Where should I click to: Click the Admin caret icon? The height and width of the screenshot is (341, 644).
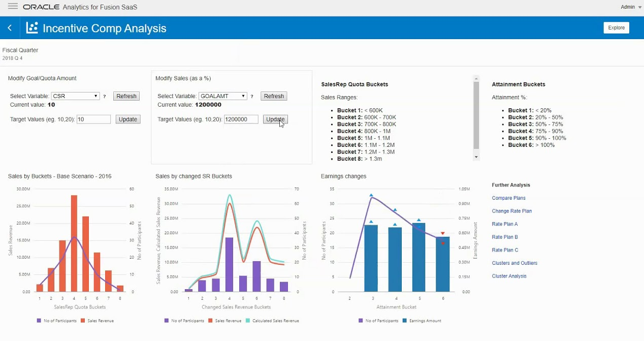640,7
